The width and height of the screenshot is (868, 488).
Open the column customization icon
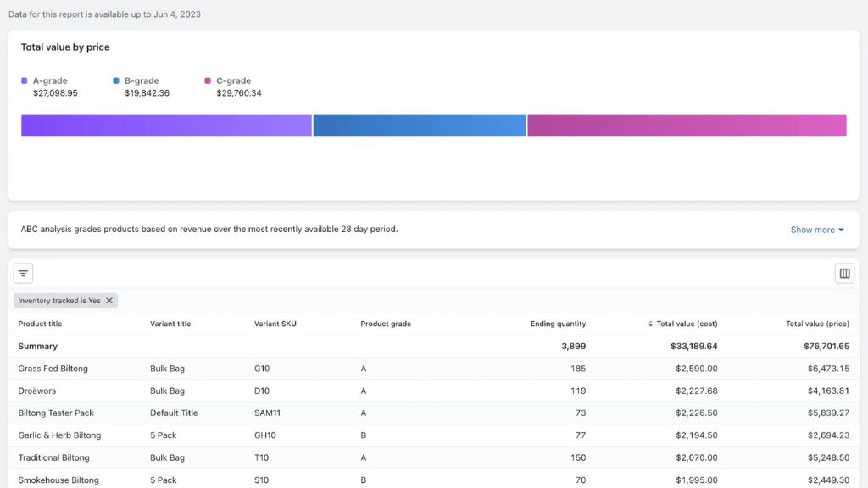[x=844, y=273]
